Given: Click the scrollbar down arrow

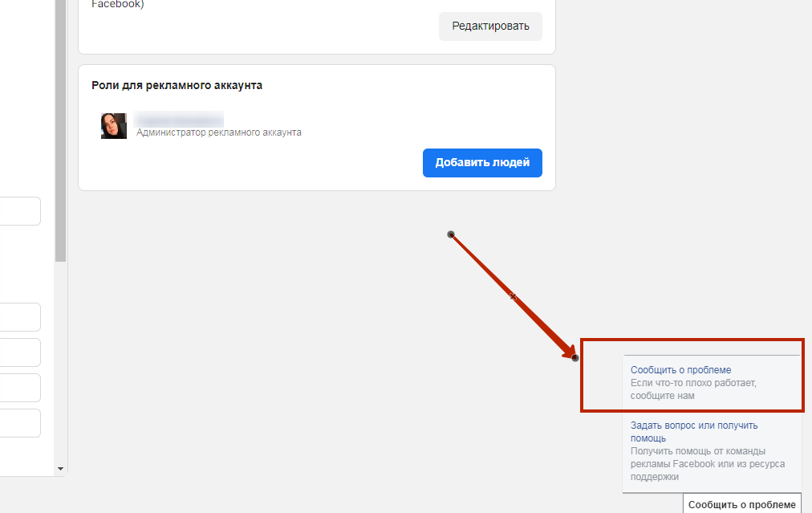Looking at the screenshot, I should tap(61, 468).
